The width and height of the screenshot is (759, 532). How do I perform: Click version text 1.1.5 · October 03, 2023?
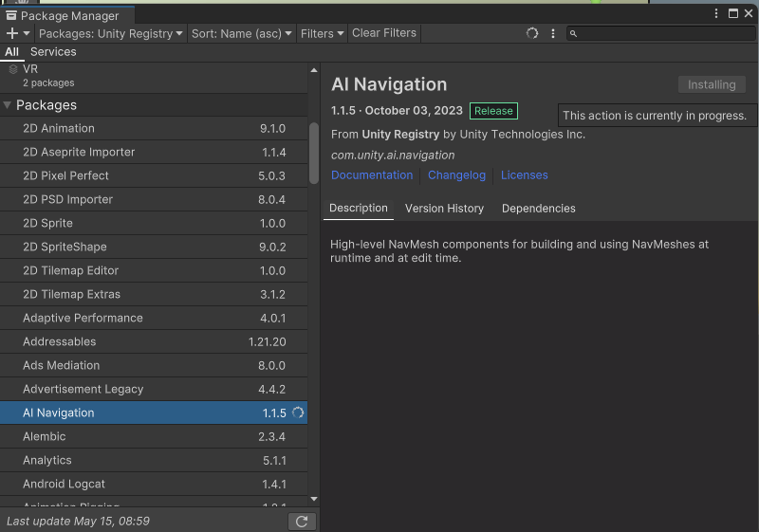tap(397, 111)
